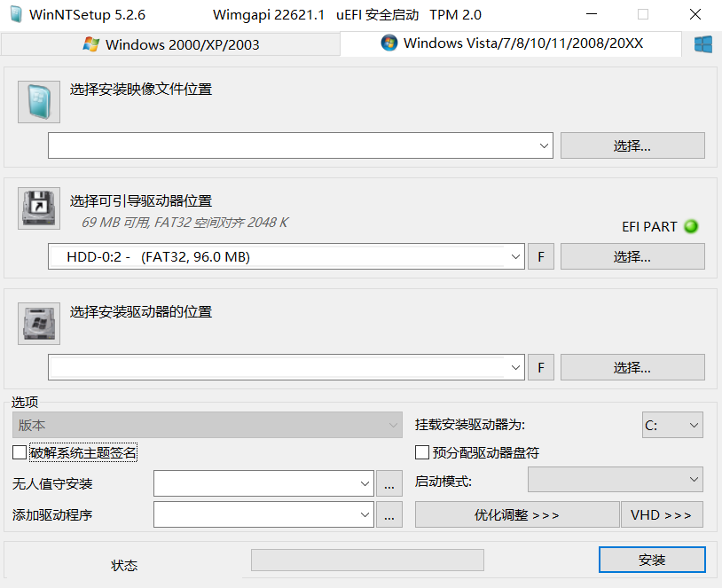The height and width of the screenshot is (588, 722).
Task: Switch to Windows 2000/XP/2003 tab
Action: pyautogui.click(x=171, y=44)
